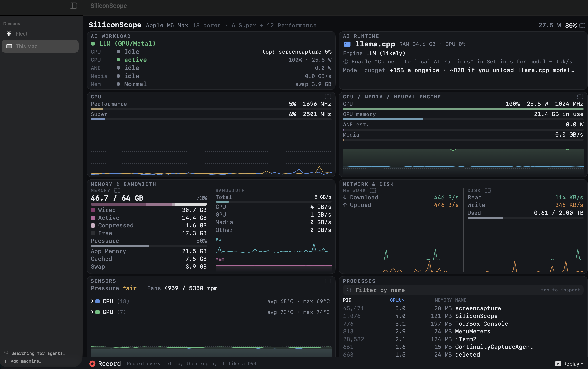Click the green dot beside GPU active
The image size is (588, 369).
pyautogui.click(x=118, y=60)
